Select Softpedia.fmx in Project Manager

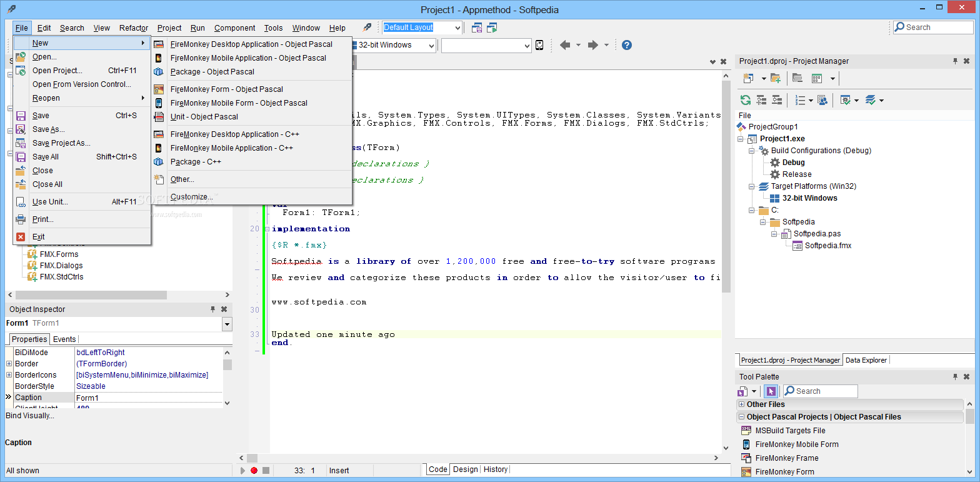[828, 246]
